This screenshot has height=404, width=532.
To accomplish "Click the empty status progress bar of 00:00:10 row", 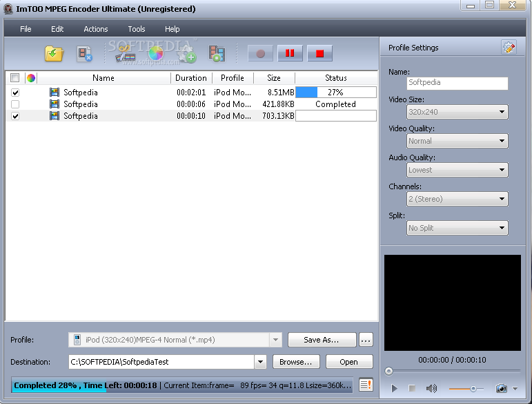I will click(x=336, y=116).
